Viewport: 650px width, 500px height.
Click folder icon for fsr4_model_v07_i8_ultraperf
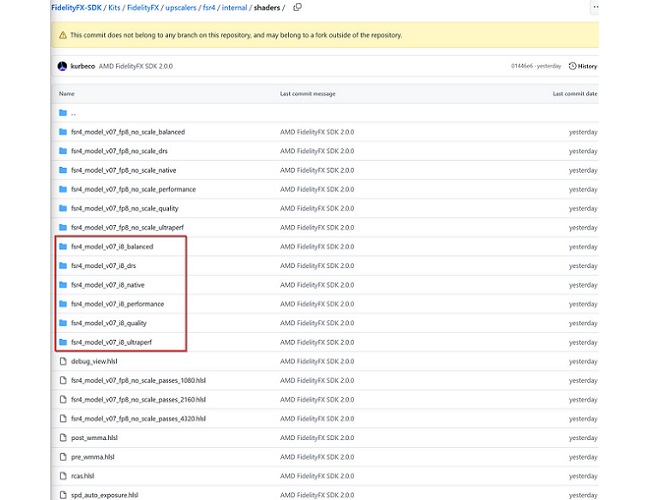pos(63,342)
